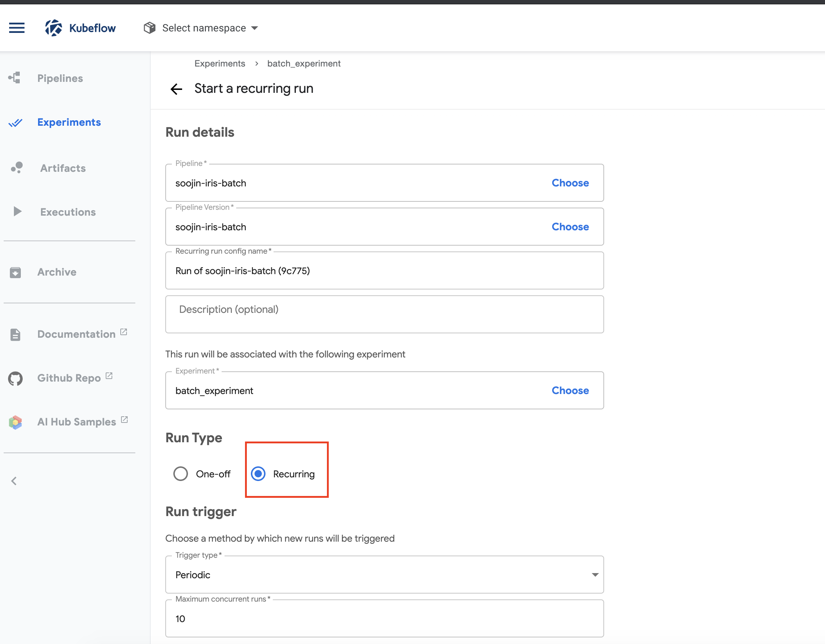This screenshot has height=644, width=825.
Task: Click the Pipelines sidebar icon
Action: tap(15, 78)
